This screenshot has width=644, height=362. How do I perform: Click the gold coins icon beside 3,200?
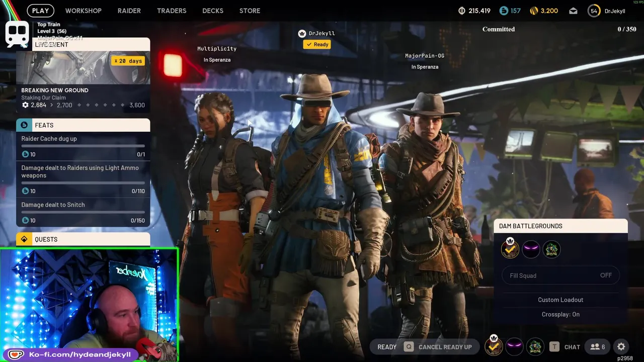[x=534, y=11]
